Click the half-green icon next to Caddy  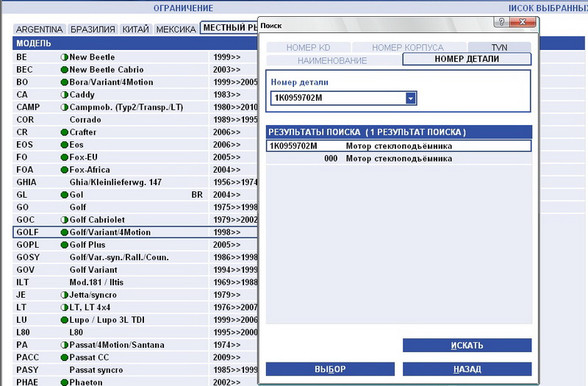click(64, 95)
